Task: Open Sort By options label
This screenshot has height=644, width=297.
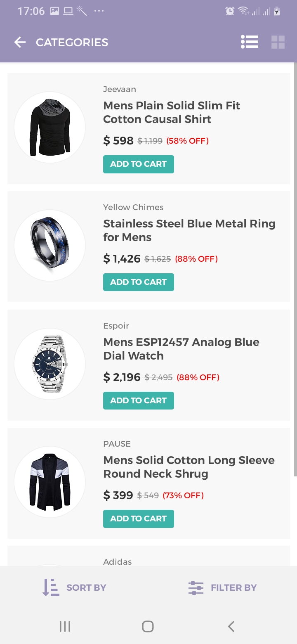Action: coord(86,587)
